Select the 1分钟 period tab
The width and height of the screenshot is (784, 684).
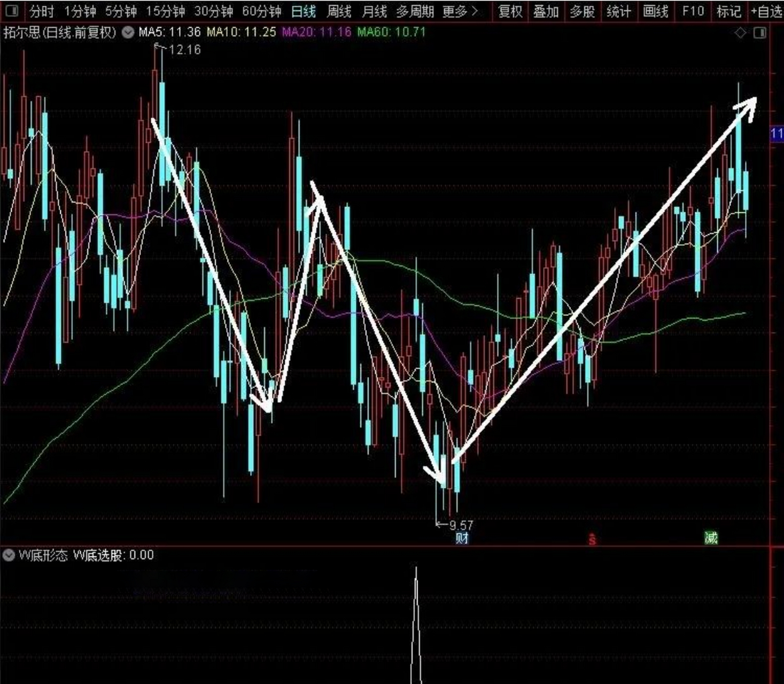point(80,11)
